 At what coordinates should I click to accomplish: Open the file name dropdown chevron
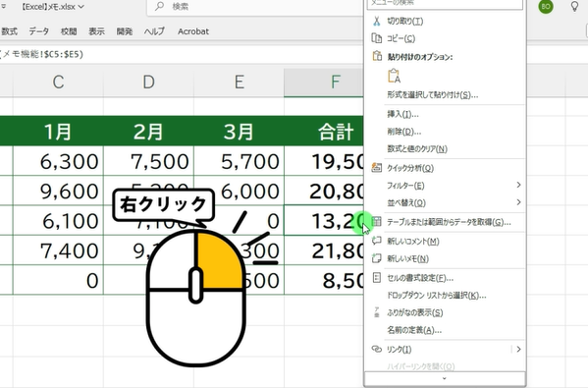[x=81, y=6]
